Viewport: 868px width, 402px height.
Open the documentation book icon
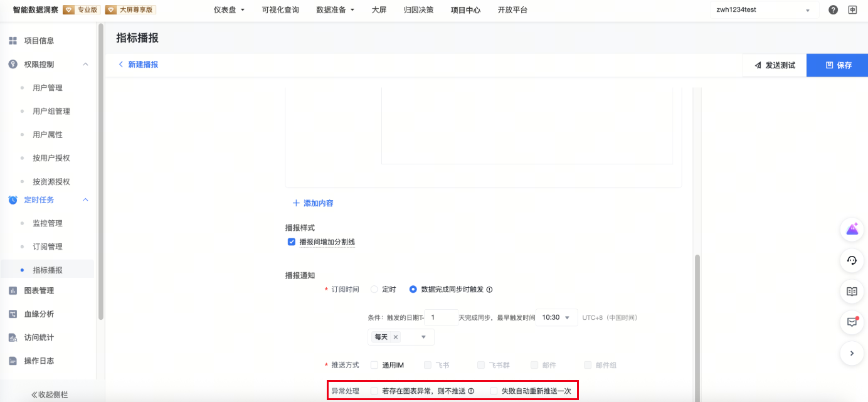point(852,292)
